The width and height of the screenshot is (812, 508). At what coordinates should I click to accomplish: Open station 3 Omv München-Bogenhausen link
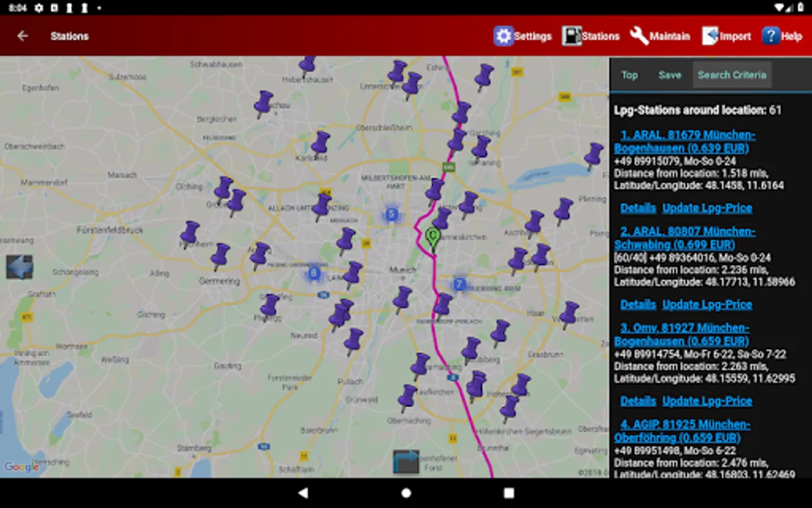[682, 335]
